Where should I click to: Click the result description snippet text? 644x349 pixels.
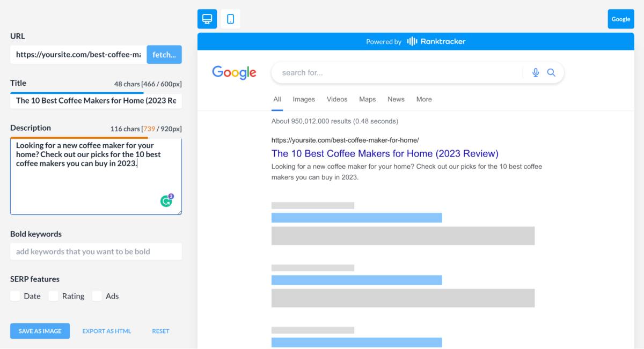coord(407,172)
